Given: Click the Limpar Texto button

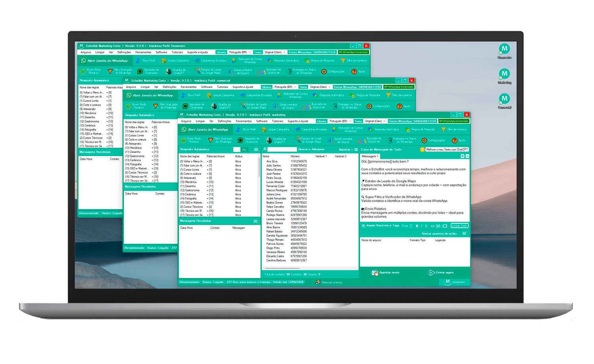Looking at the screenshot, I should tap(459, 226).
